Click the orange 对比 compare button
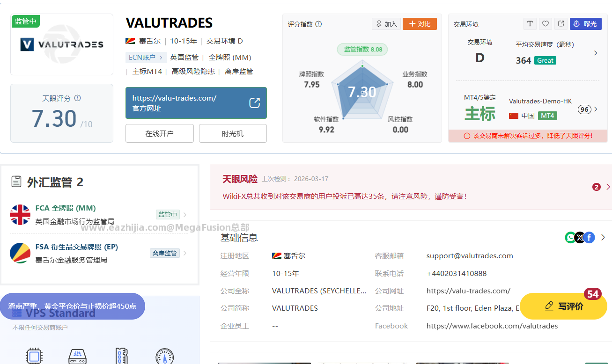 [420, 24]
